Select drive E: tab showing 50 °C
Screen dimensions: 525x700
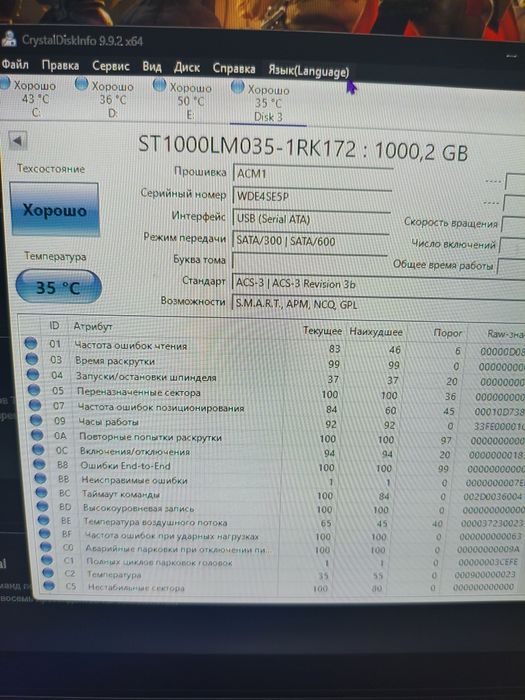tap(184, 101)
